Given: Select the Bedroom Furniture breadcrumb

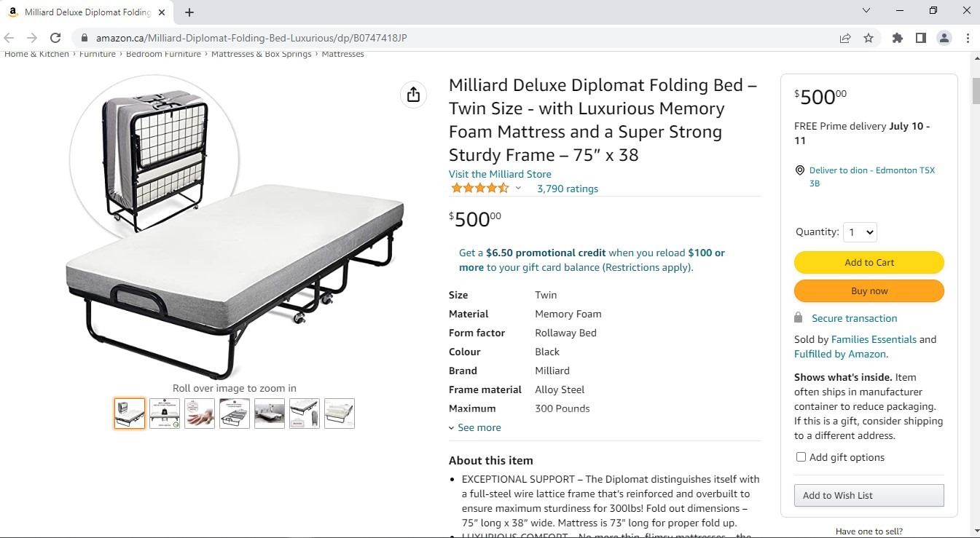Looking at the screenshot, I should [163, 54].
